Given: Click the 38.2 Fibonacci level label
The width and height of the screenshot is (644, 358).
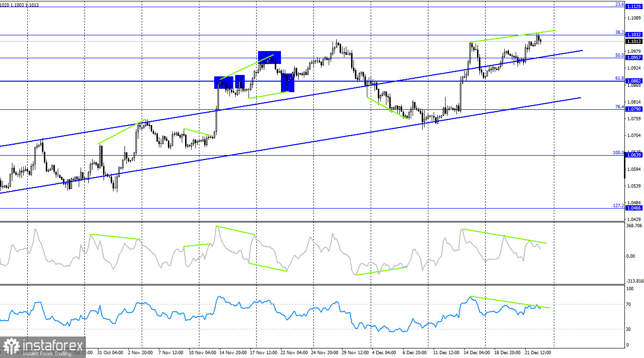Looking at the screenshot, I should 620,32.
